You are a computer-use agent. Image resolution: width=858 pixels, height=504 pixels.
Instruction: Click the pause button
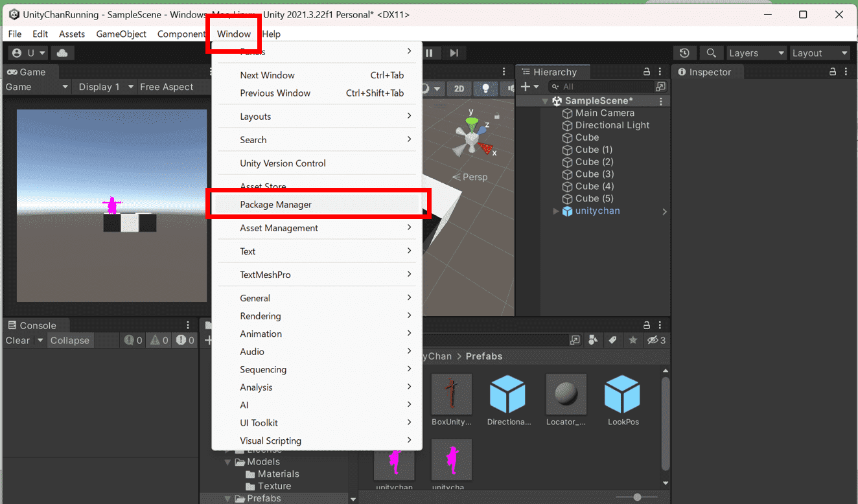pos(430,52)
